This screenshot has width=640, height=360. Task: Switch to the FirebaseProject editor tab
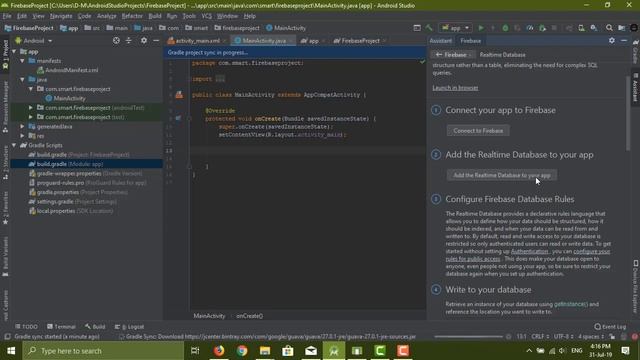tap(360, 41)
